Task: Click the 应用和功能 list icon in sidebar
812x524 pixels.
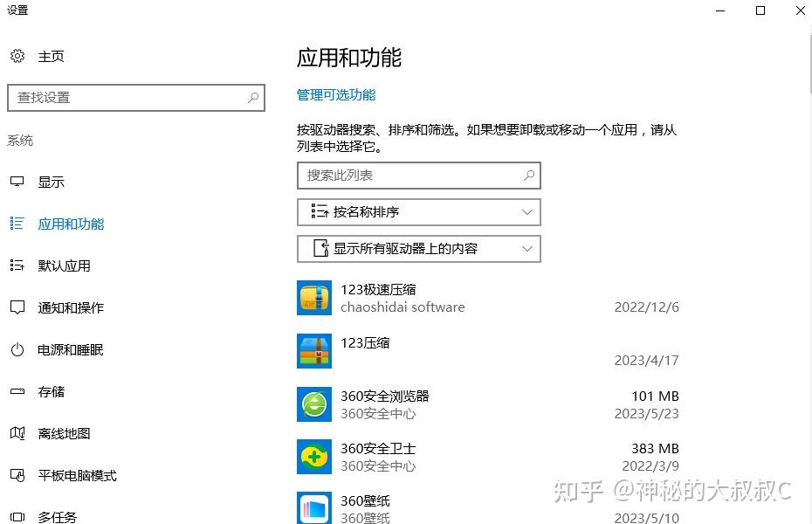Action: tap(17, 224)
